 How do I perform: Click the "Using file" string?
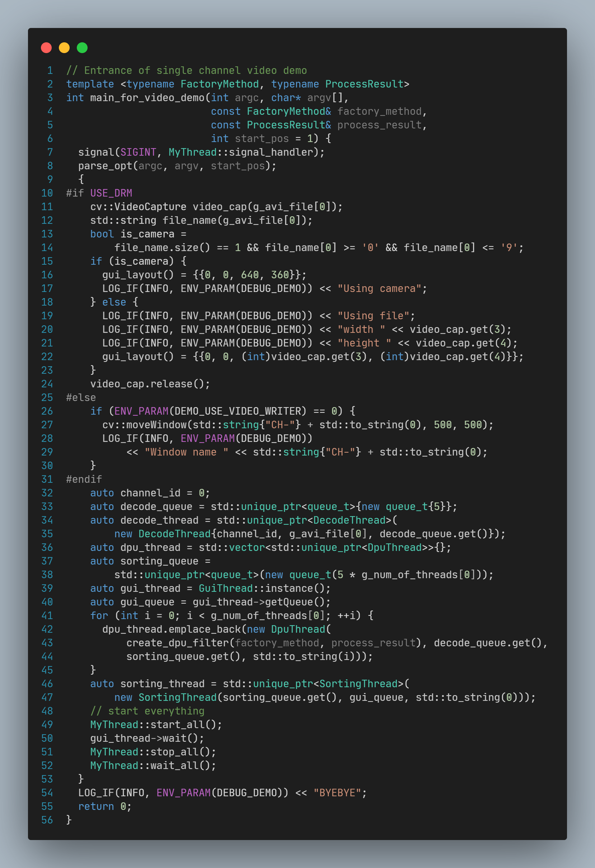[x=373, y=316]
